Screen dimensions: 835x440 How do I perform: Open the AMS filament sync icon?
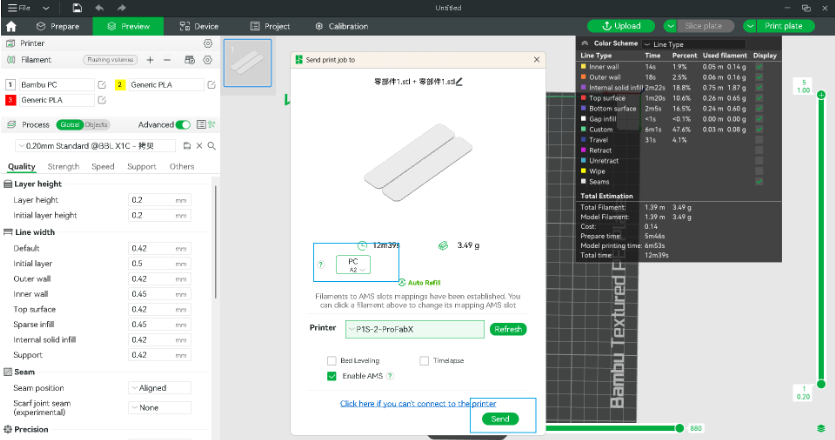[190, 60]
